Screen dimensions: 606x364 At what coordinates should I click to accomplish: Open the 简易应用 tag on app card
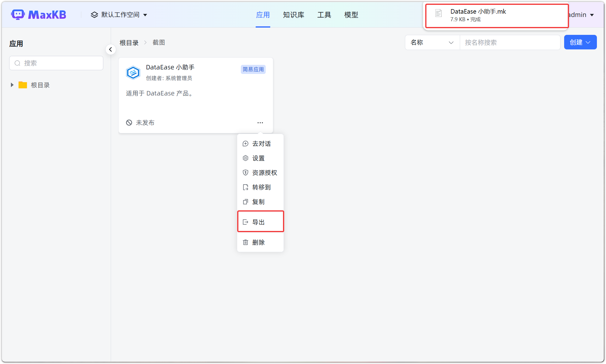pyautogui.click(x=253, y=69)
